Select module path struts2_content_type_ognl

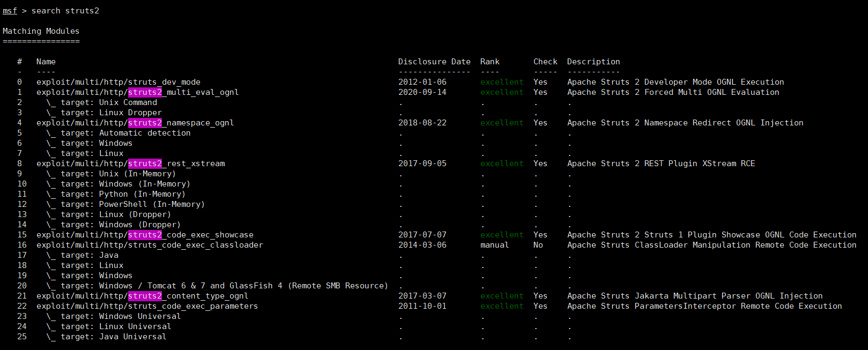pyautogui.click(x=143, y=296)
